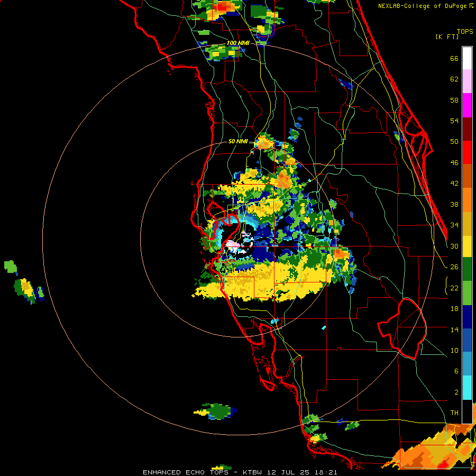
Task: Click the legend value 6
Action: pyautogui.click(x=456, y=371)
